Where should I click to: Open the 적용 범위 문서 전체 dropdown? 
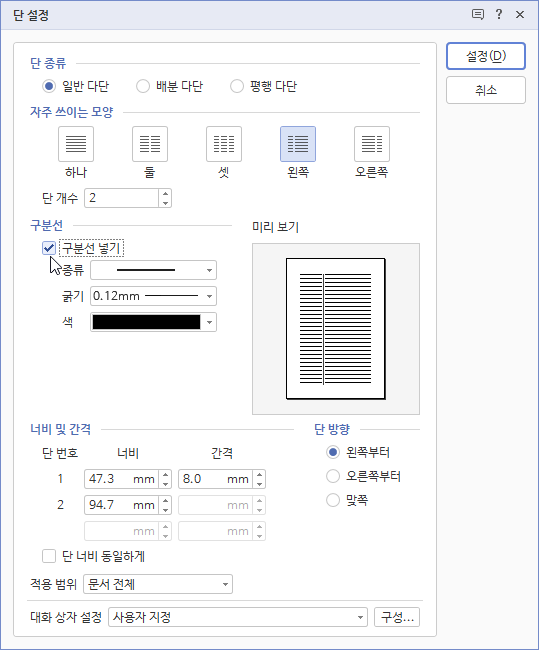click(x=158, y=584)
